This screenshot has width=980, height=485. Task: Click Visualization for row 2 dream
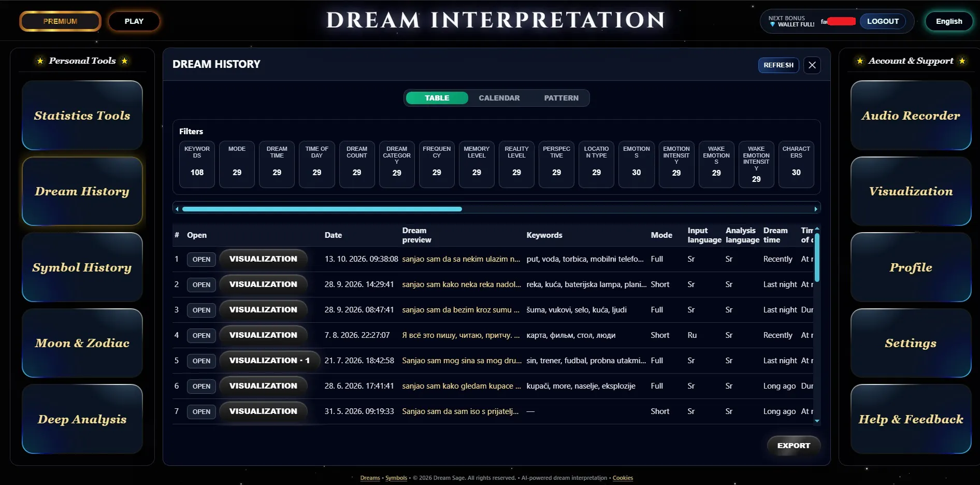pyautogui.click(x=263, y=284)
